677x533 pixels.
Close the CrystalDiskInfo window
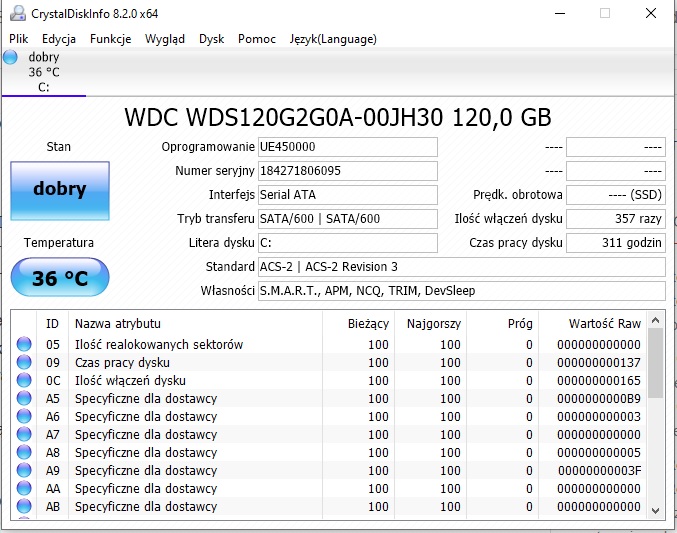point(651,13)
